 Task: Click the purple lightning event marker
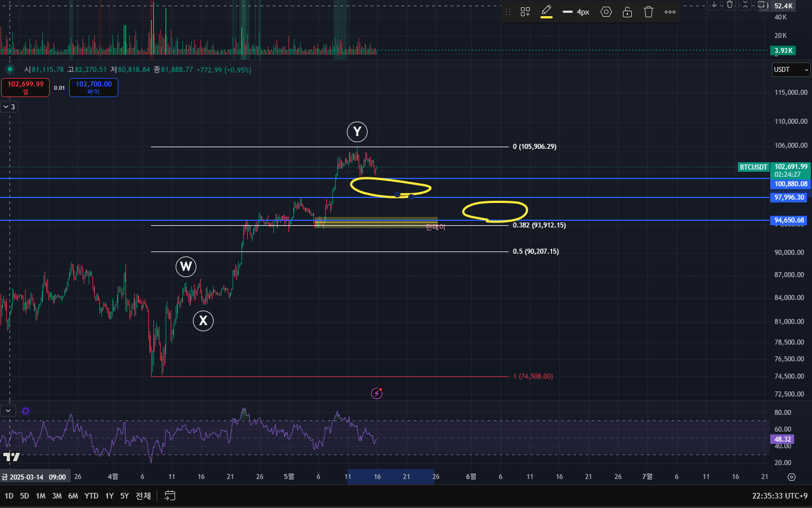377,393
